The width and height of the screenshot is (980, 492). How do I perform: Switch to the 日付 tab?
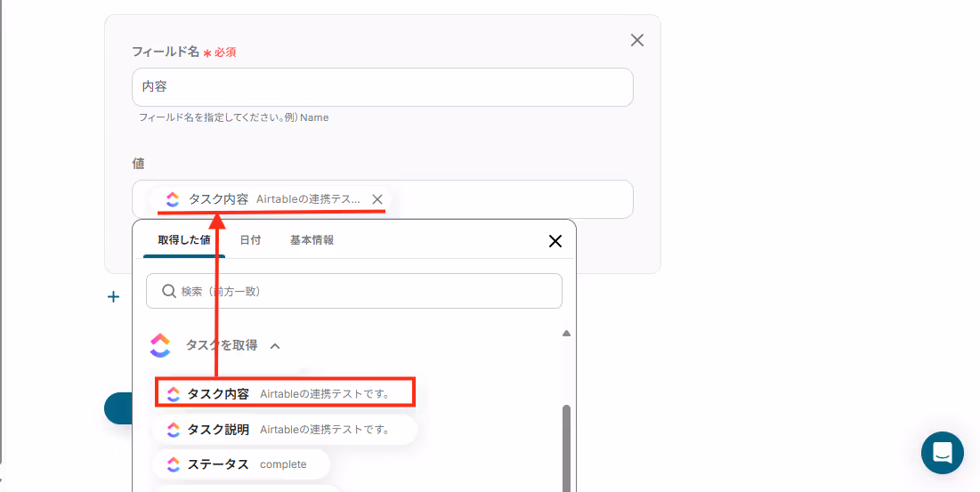[x=251, y=239]
